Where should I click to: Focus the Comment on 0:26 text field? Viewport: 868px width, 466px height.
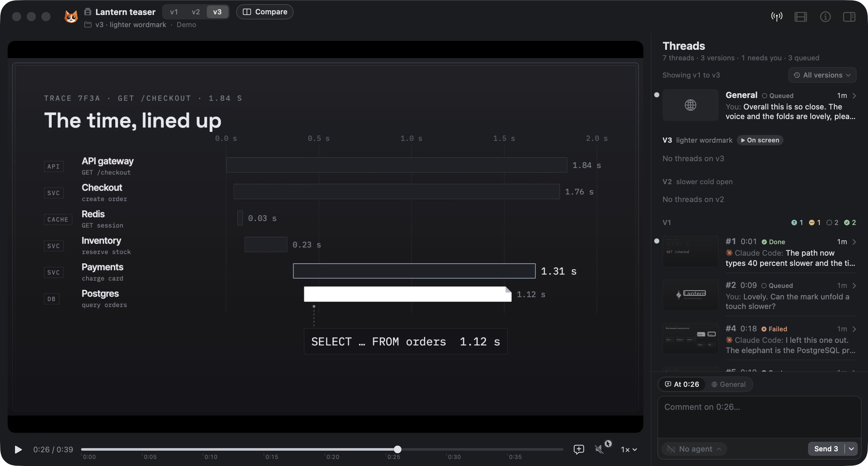click(759, 417)
